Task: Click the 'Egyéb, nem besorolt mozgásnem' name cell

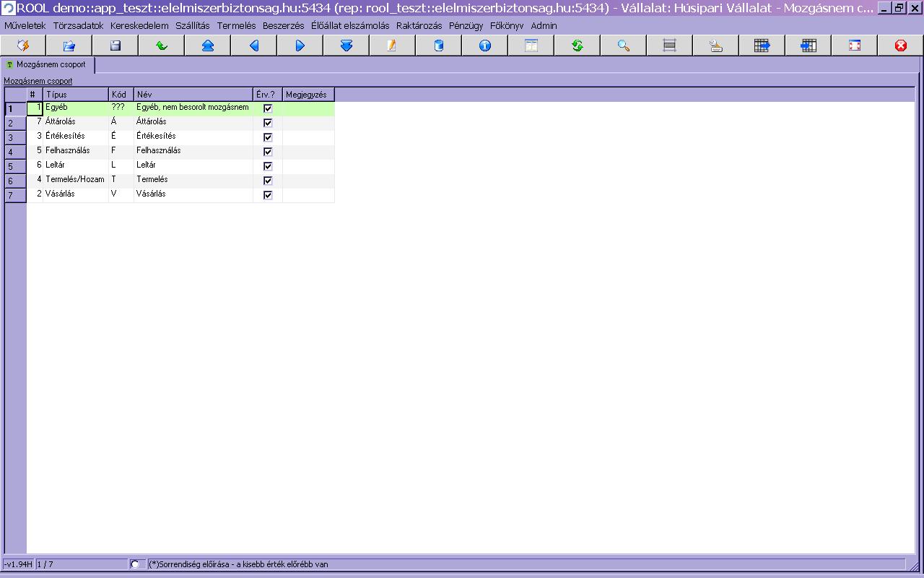Action: [193, 108]
